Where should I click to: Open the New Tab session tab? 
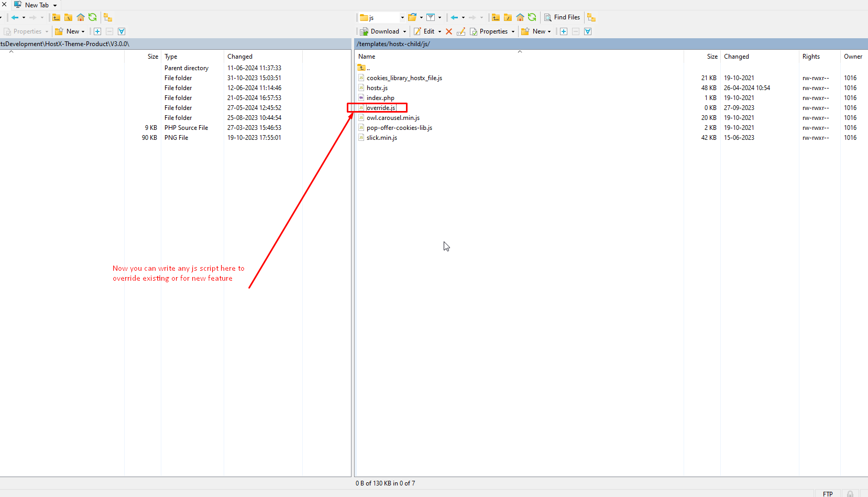36,5
